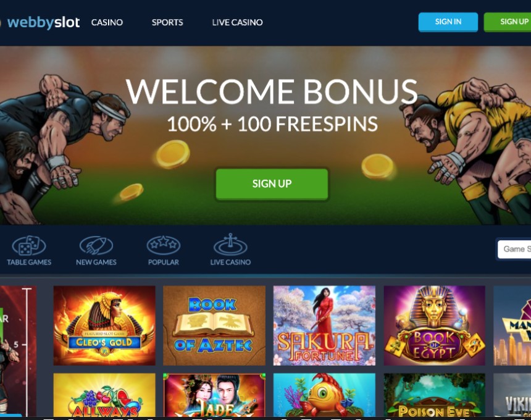Launch the Allways fruit slot thumbnail
Image resolution: width=531 pixels, height=420 pixels.
104,395
